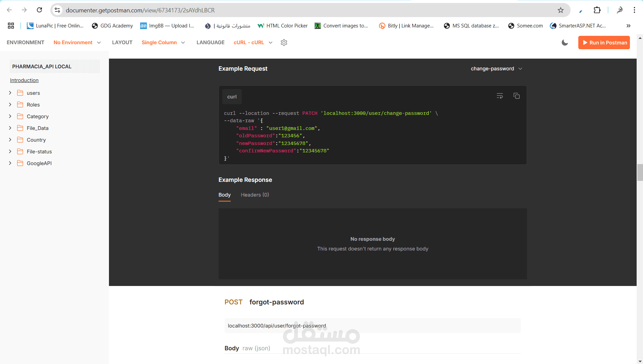Open the No Environment dropdown
Image resolution: width=643 pixels, height=364 pixels.
point(77,43)
